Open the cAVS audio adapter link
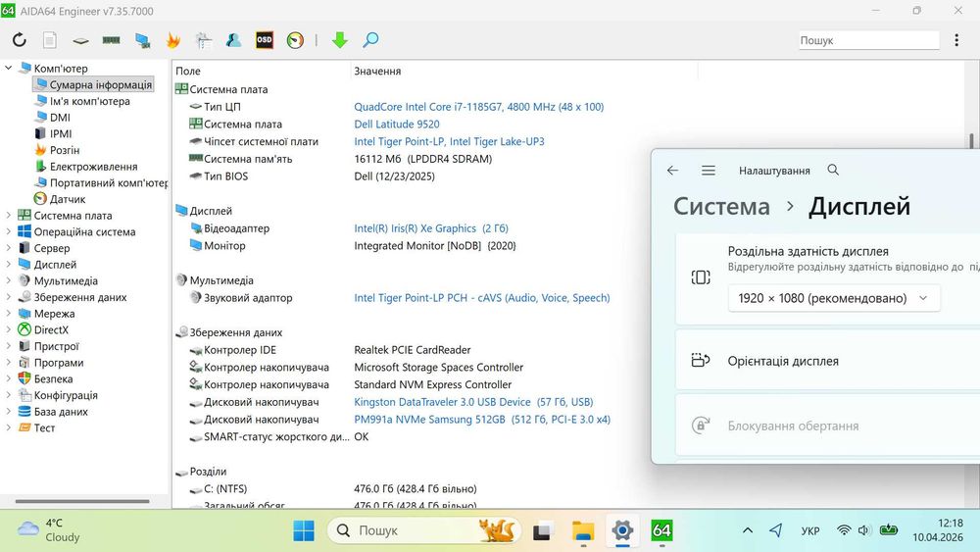The width and height of the screenshot is (980, 552). 482,297
